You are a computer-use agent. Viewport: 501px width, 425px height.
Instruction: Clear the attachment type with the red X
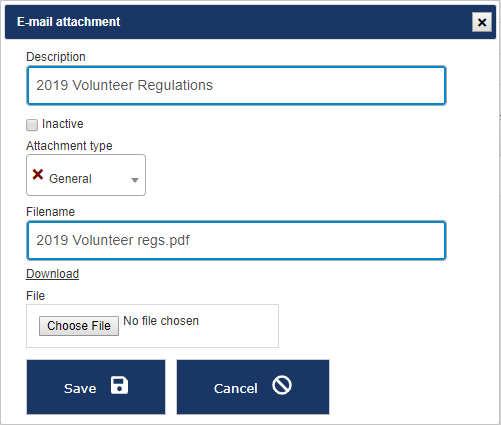pos(38,174)
